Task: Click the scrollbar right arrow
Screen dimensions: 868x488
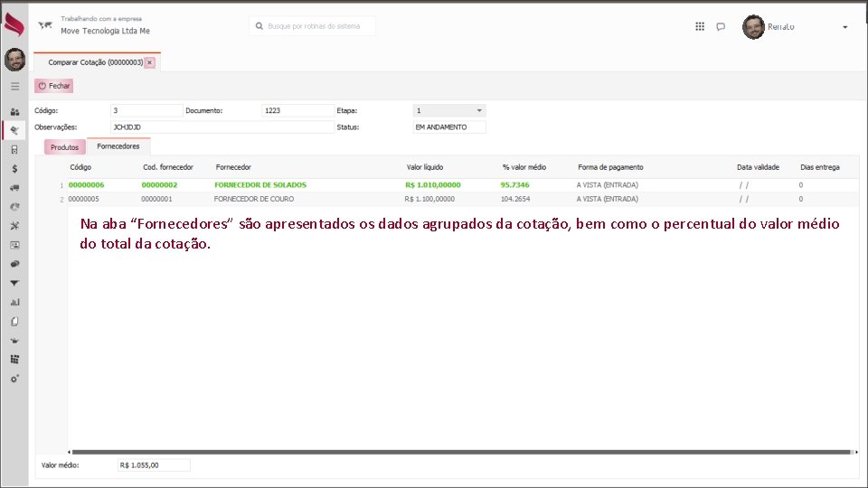Action: click(x=856, y=452)
